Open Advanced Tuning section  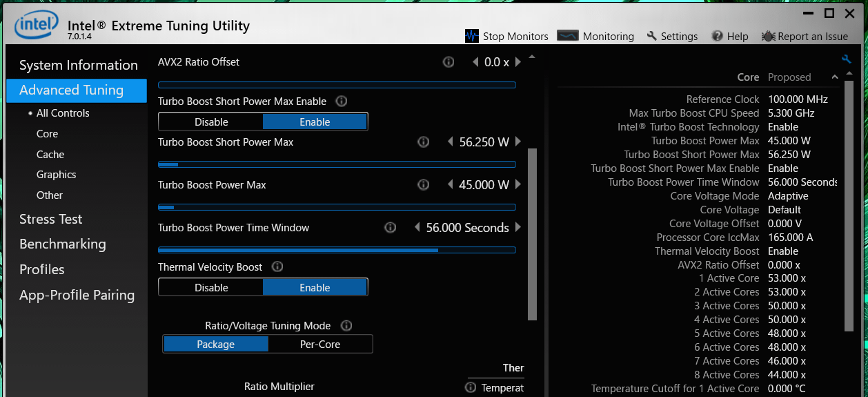click(x=77, y=90)
